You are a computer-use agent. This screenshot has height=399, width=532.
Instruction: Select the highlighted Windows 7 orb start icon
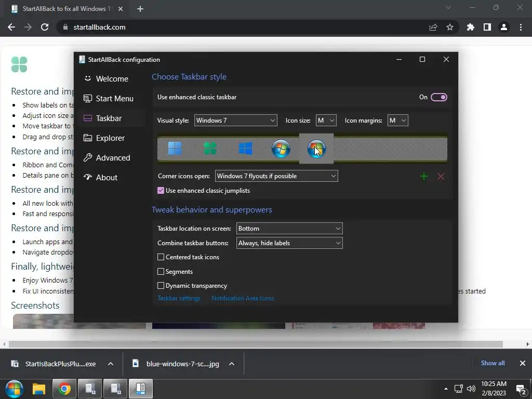316,149
